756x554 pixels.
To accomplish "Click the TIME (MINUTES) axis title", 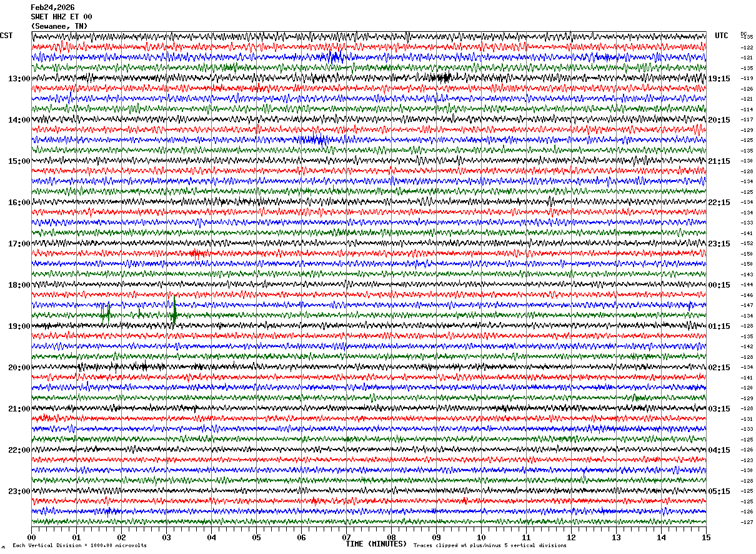I will click(x=376, y=544).
